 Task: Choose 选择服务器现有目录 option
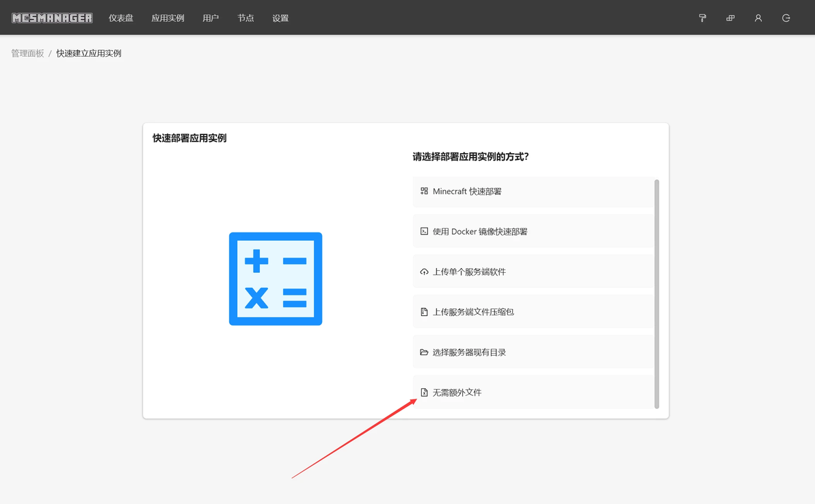[x=533, y=352]
